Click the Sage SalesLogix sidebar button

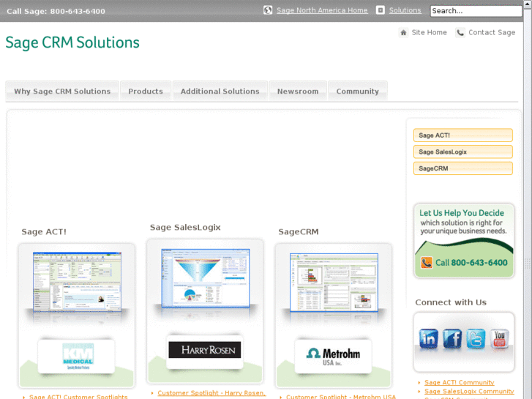tap(462, 152)
